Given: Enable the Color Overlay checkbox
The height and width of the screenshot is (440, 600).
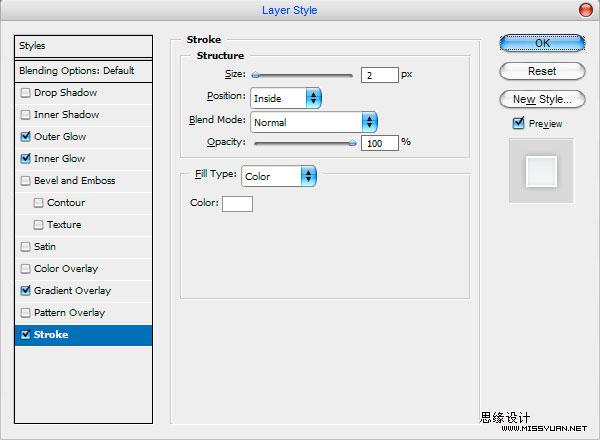Looking at the screenshot, I should coord(25,269).
